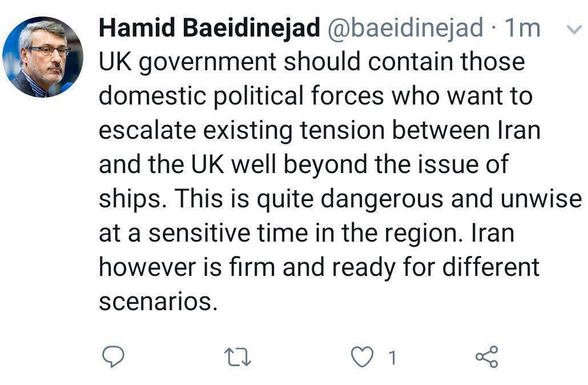Expand the tweet options chevron menu
Image resolution: width=588 pixels, height=385 pixels.
tap(573, 30)
